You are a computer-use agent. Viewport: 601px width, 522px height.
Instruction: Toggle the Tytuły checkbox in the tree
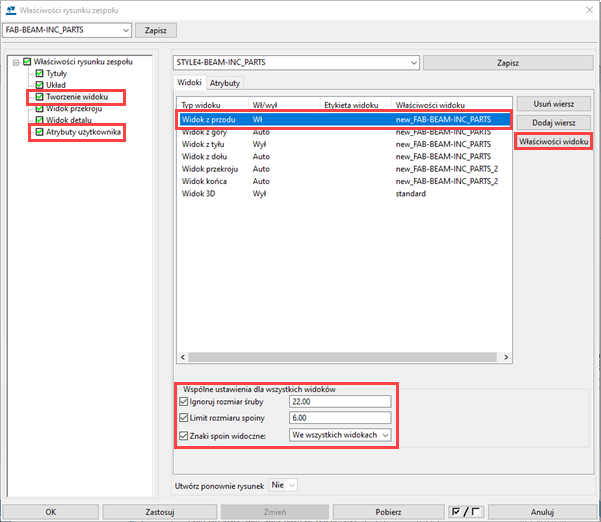(x=39, y=73)
